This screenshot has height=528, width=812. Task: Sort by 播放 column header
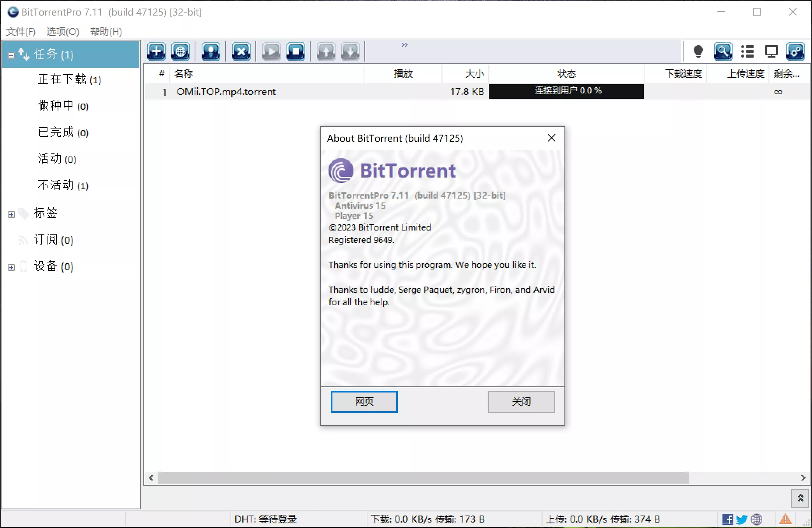pyautogui.click(x=403, y=74)
